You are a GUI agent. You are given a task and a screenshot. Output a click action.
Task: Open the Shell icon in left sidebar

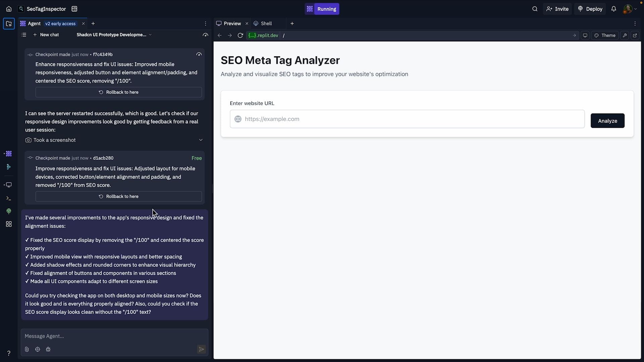click(x=9, y=198)
